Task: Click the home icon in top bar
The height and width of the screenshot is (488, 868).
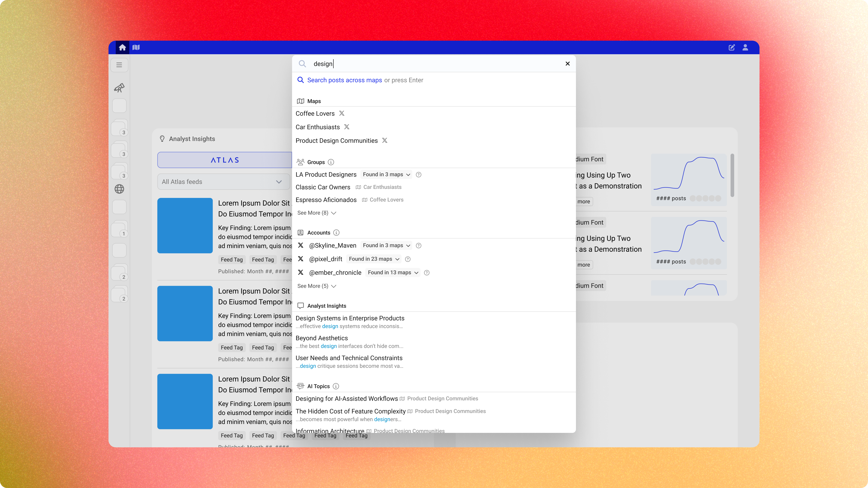Action: (x=122, y=47)
